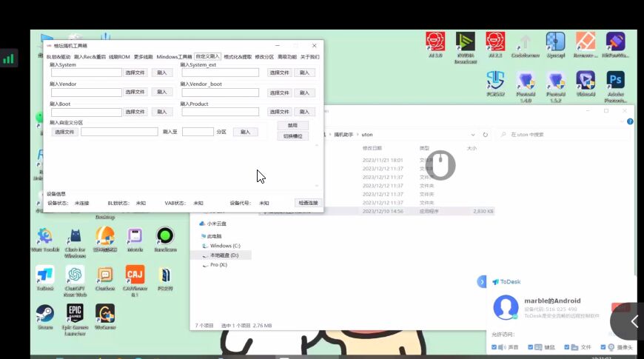Click the Bandicam desktop icon
Screen dimensions: 644x359
click(x=165, y=236)
